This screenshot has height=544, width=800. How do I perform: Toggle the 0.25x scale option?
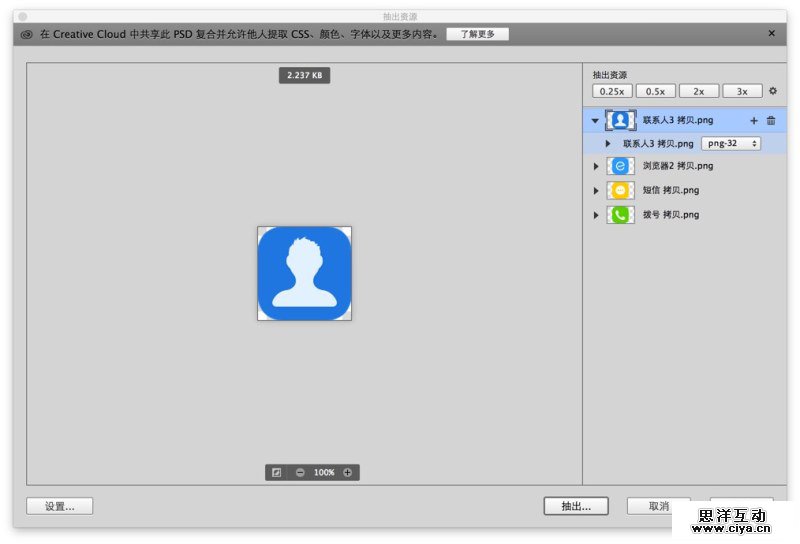coord(611,91)
